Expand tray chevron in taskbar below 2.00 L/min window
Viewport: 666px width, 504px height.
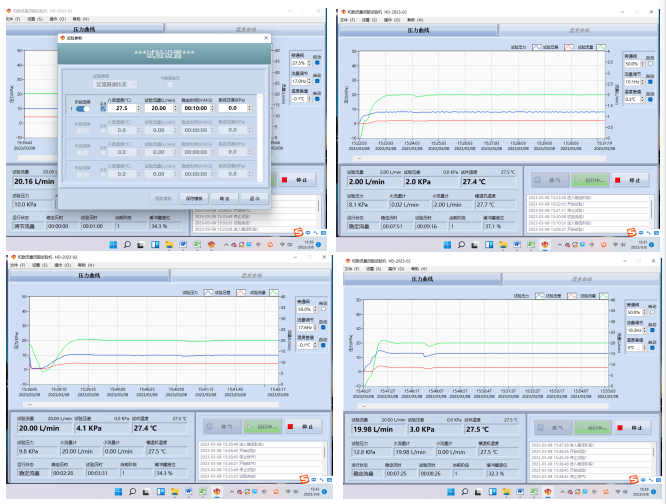coord(559,245)
